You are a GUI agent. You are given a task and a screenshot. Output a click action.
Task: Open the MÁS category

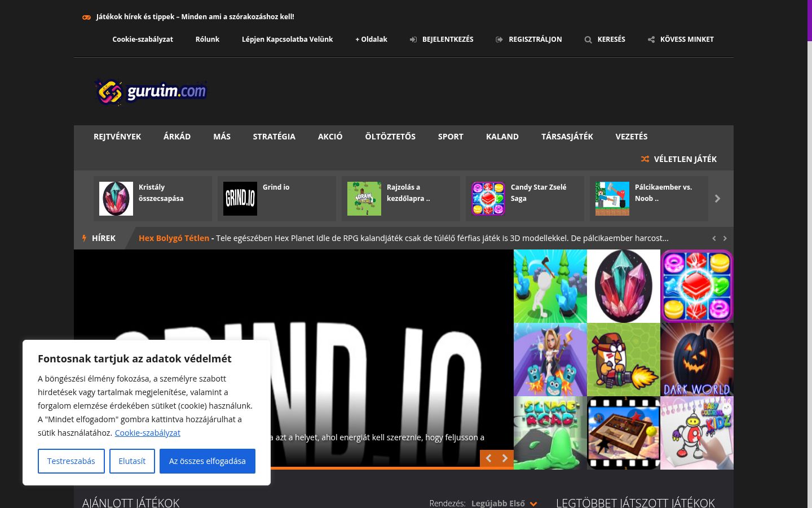[x=222, y=137]
